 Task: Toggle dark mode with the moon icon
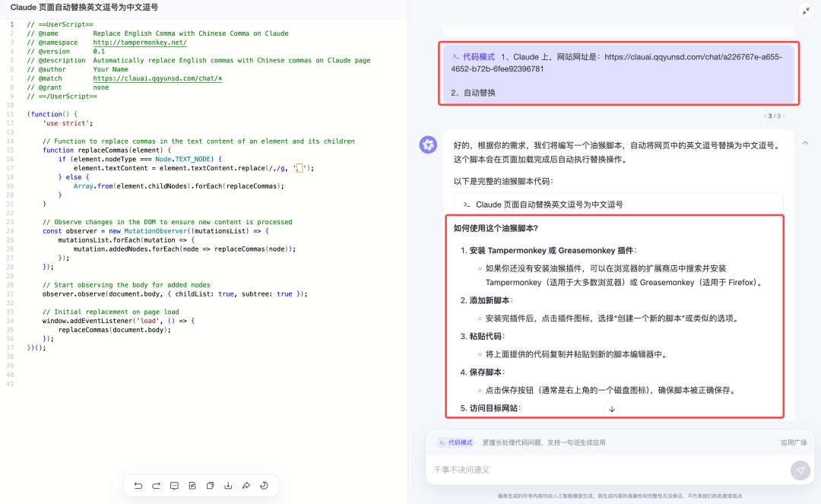(x=265, y=486)
